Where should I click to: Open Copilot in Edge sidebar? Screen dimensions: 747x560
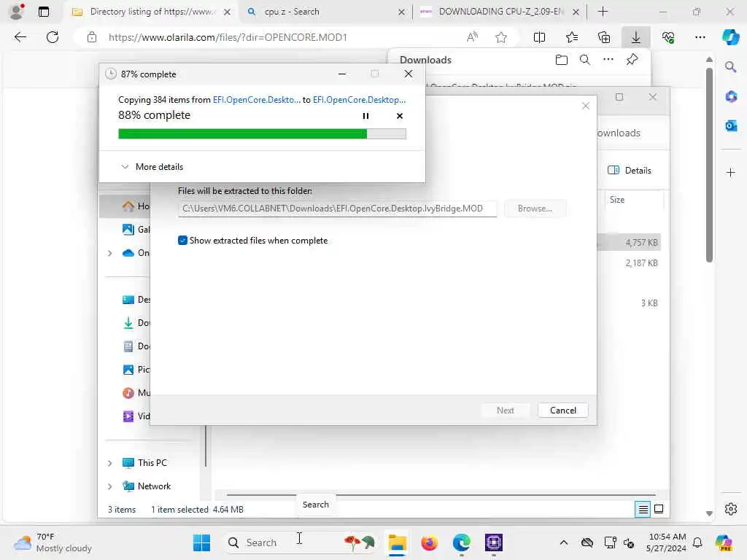click(x=730, y=37)
